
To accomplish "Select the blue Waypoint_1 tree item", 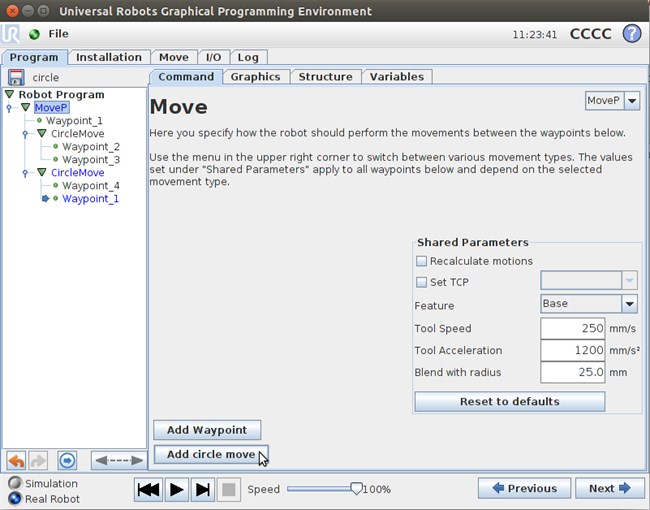I will point(90,199).
